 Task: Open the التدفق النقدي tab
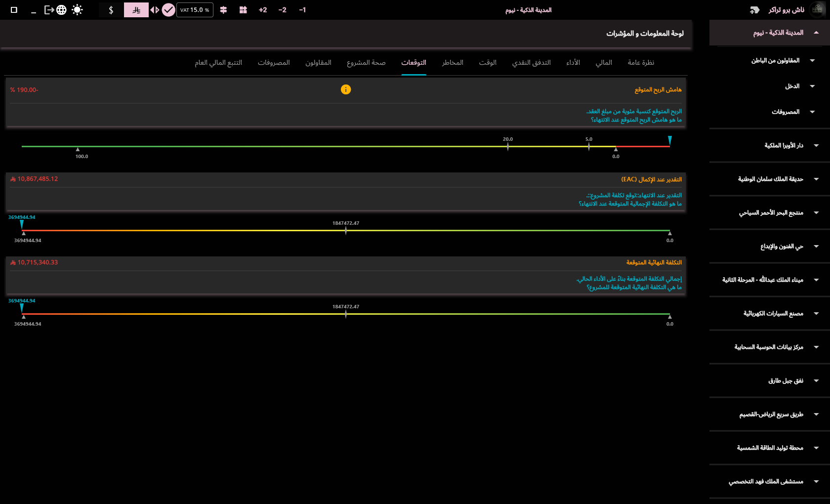click(x=531, y=63)
